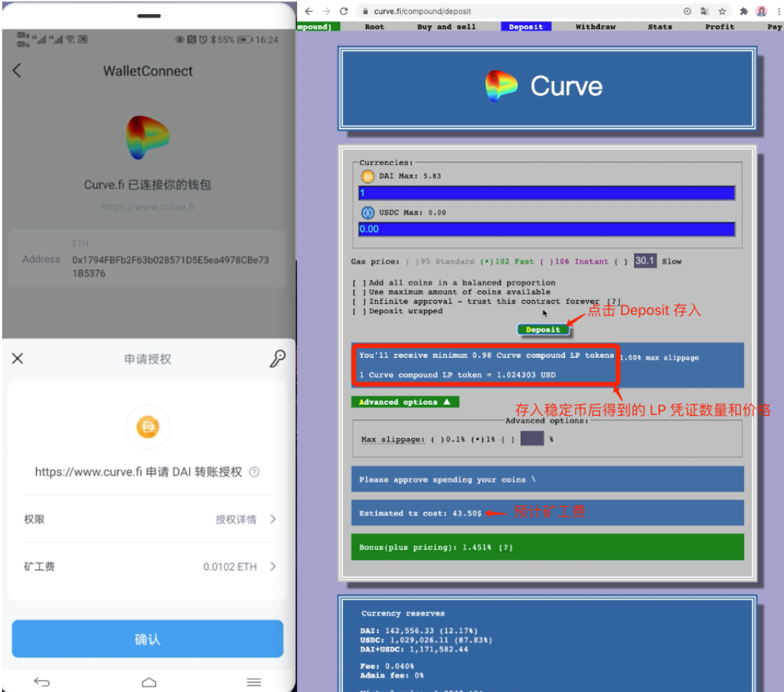Click the browser back arrow

point(309,11)
